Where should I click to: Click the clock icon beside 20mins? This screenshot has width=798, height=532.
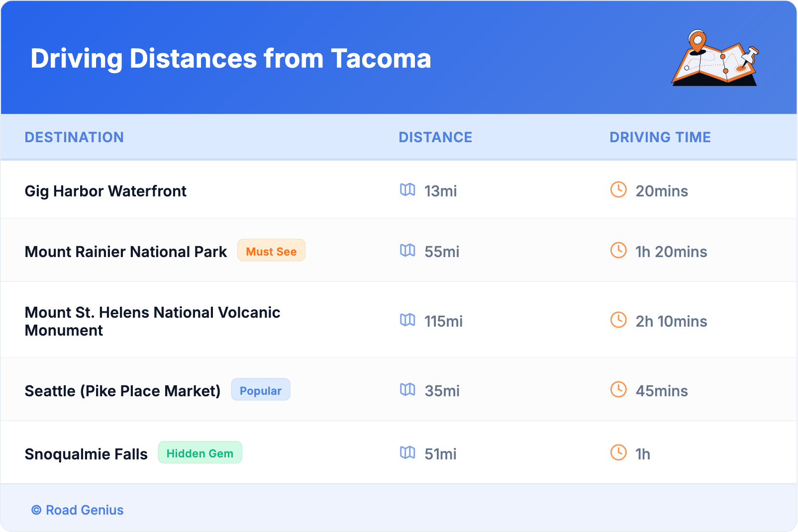pos(618,190)
